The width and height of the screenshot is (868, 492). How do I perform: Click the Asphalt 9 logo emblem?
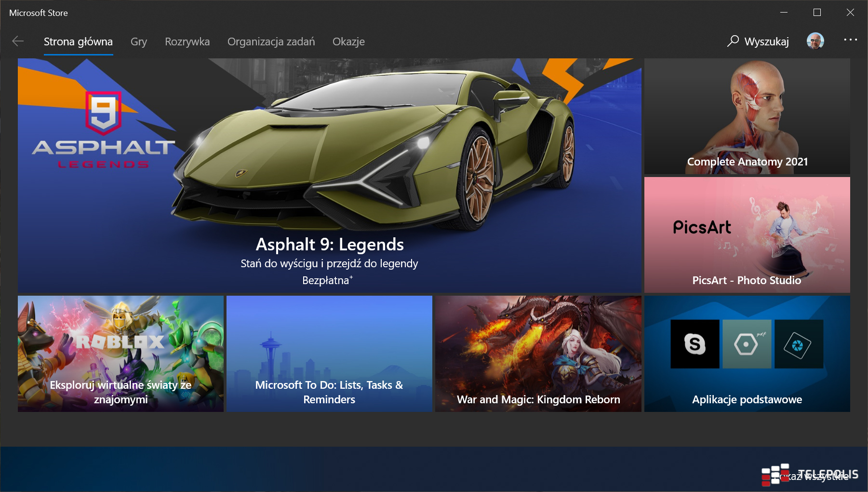[103, 113]
